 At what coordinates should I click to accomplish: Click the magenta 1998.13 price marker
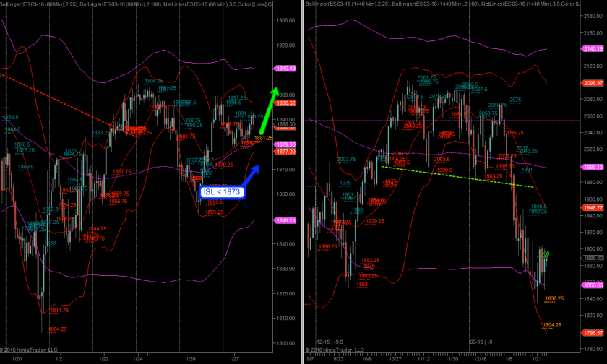click(593, 167)
